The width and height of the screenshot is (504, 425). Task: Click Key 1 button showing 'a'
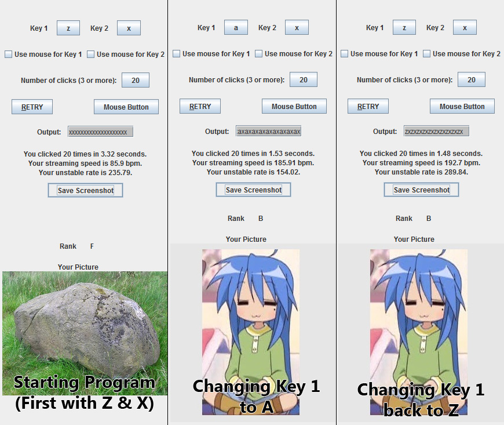[x=236, y=28]
